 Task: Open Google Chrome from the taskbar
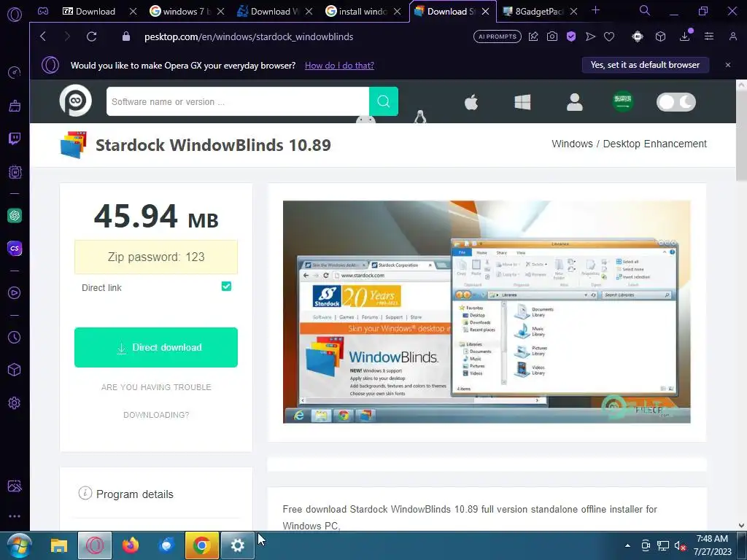pyautogui.click(x=201, y=545)
